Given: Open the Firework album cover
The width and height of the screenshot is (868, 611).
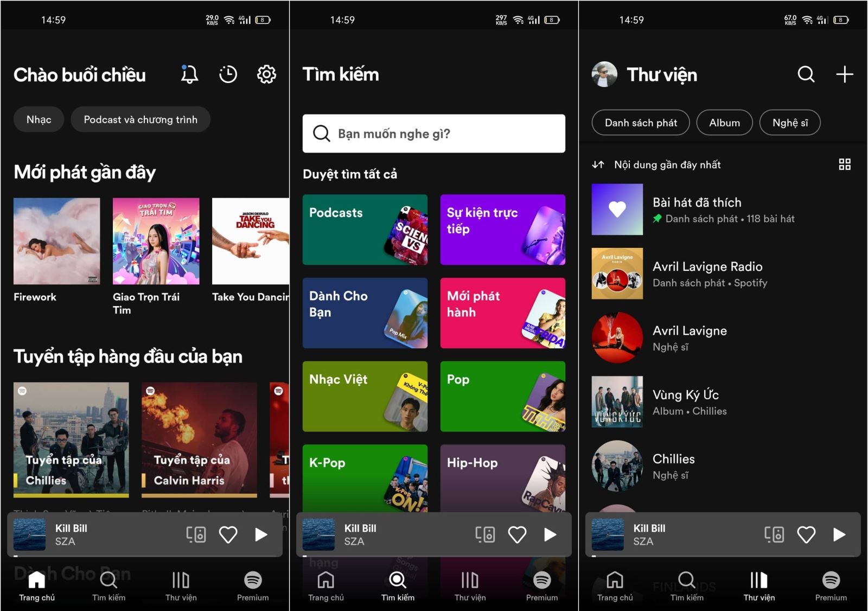Looking at the screenshot, I should (57, 241).
